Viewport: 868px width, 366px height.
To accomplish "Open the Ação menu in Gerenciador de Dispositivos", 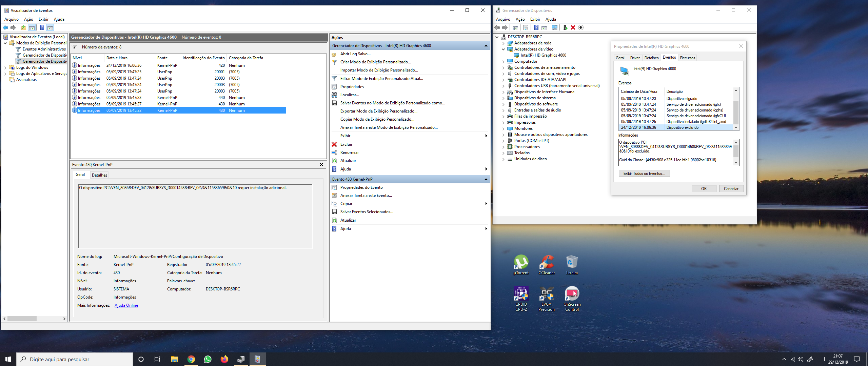I will click(520, 19).
